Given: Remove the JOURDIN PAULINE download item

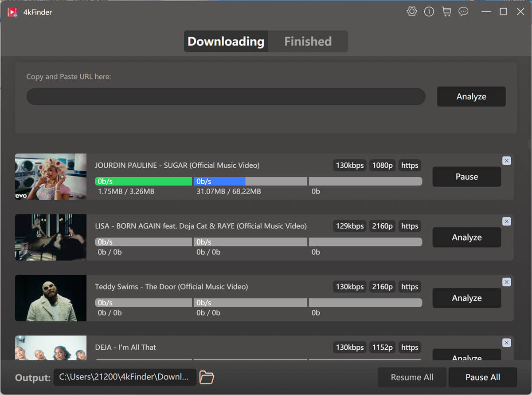Looking at the screenshot, I should (x=506, y=161).
